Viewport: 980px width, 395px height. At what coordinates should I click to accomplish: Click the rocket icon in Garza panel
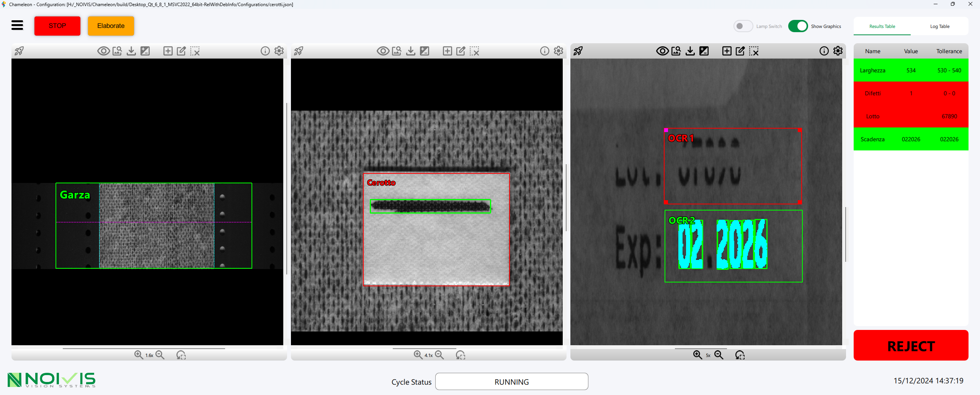click(19, 51)
